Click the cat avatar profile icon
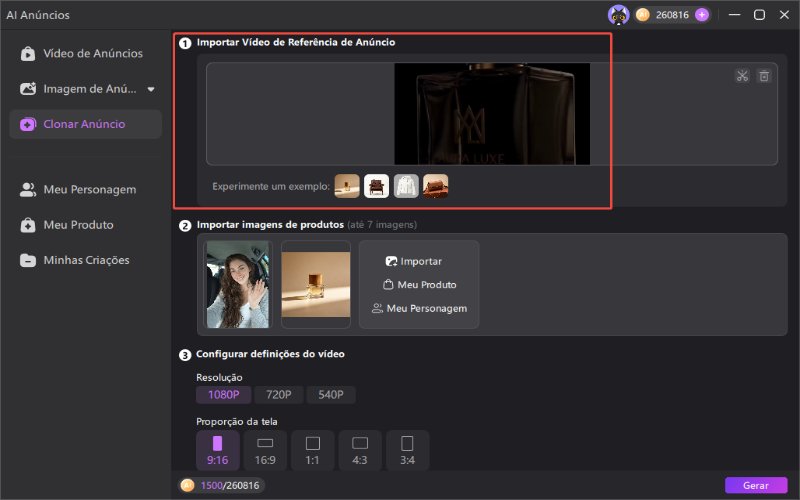This screenshot has height=500, width=800. tap(618, 15)
